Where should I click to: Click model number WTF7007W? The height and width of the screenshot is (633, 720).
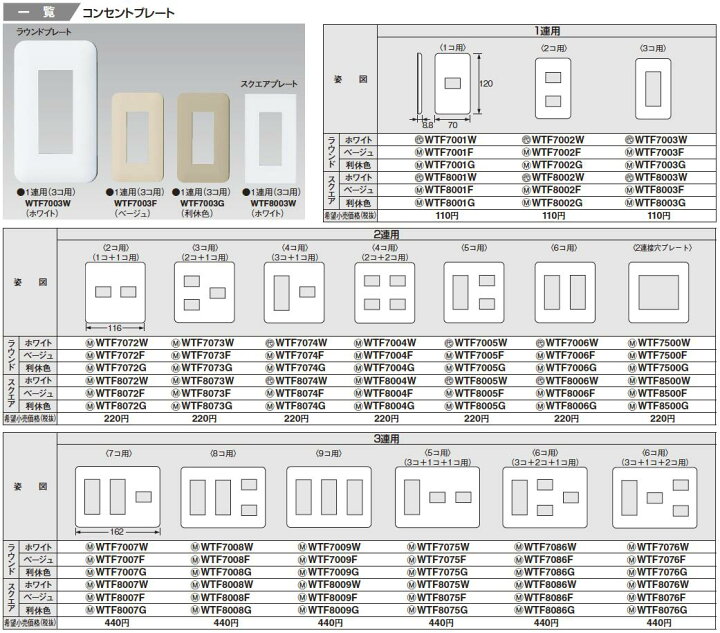pos(122,547)
